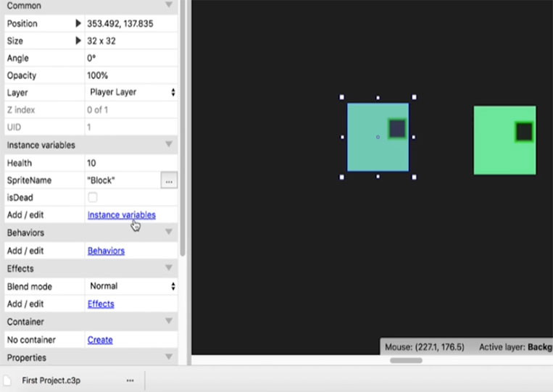553x392 pixels.
Task: Select the First Project.c3p tab
Action: coord(51,380)
